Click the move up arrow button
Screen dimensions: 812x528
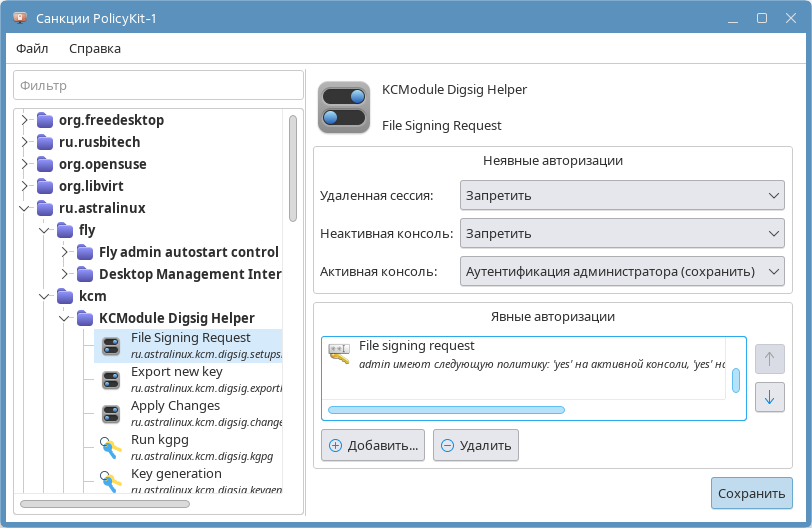769,360
